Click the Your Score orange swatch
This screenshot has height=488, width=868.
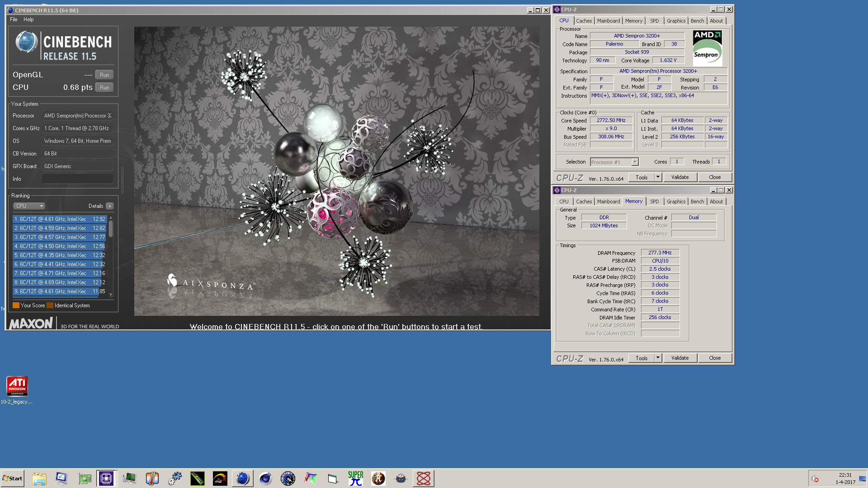(x=16, y=305)
